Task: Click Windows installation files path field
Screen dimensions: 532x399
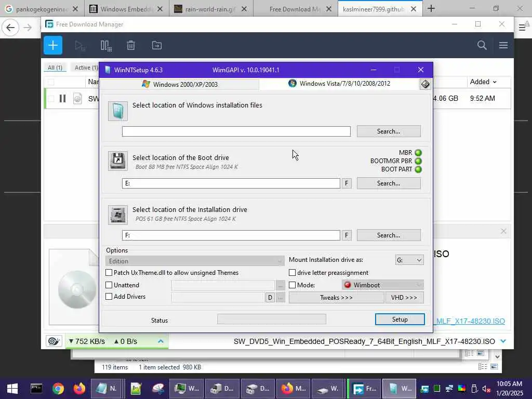Action: point(236,131)
